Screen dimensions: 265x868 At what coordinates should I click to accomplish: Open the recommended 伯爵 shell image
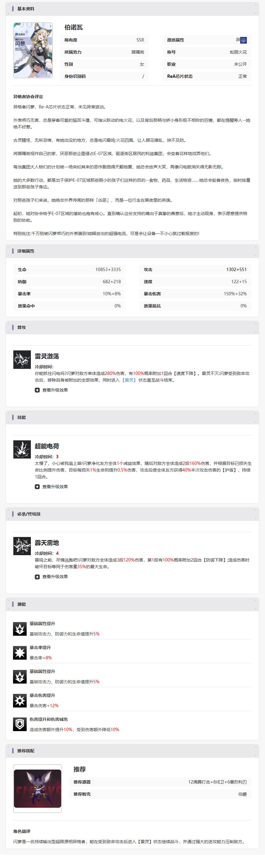(x=38, y=788)
